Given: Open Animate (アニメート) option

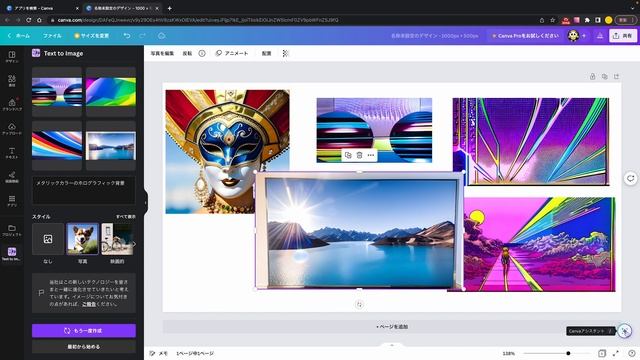Looking at the screenshot, I should [232, 53].
